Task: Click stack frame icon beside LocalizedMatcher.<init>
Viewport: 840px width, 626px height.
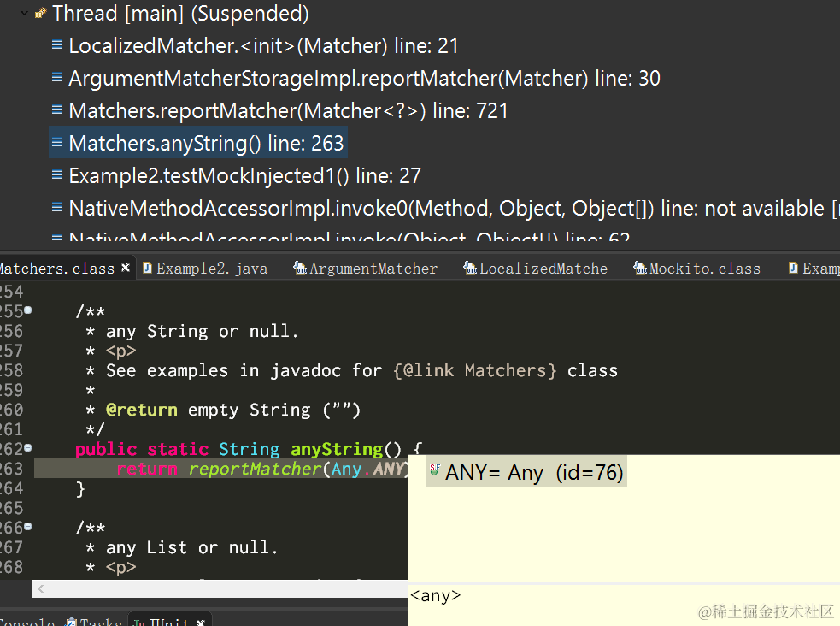Action: pyautogui.click(x=57, y=44)
